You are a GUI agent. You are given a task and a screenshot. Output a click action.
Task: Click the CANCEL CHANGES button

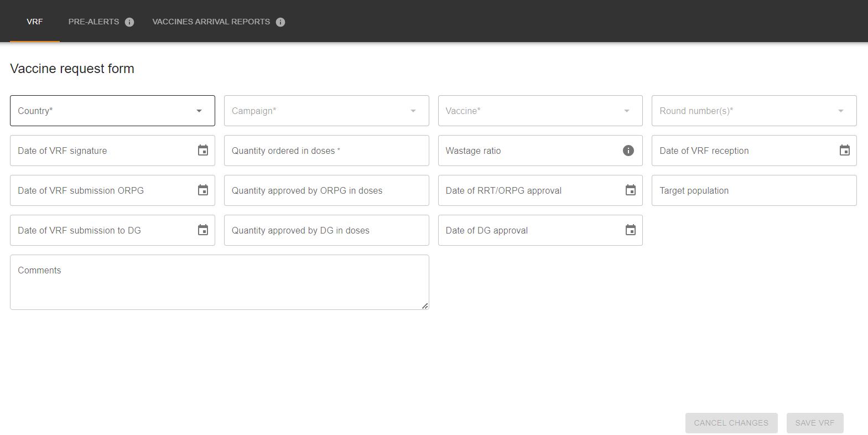[x=731, y=423]
